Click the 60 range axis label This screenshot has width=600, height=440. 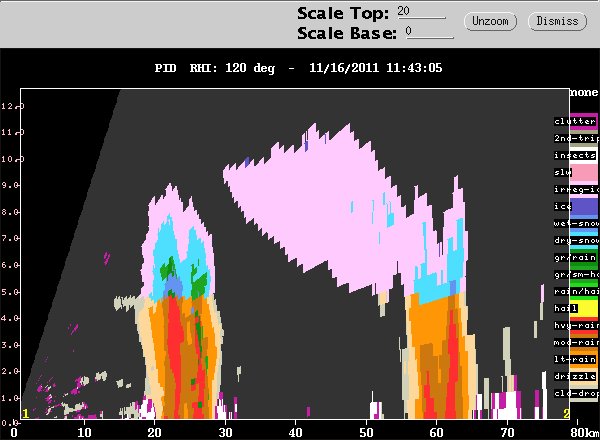436,432
